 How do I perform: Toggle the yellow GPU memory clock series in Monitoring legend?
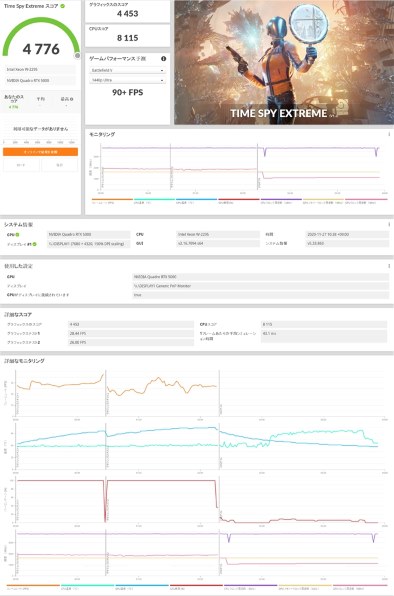point(323,201)
